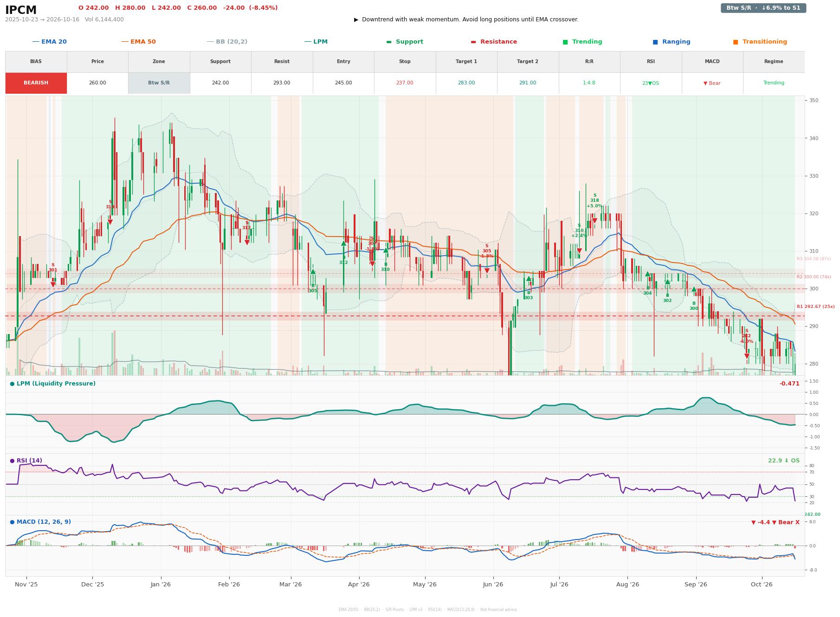
Task: Select the R:R column header
Action: [x=589, y=62]
